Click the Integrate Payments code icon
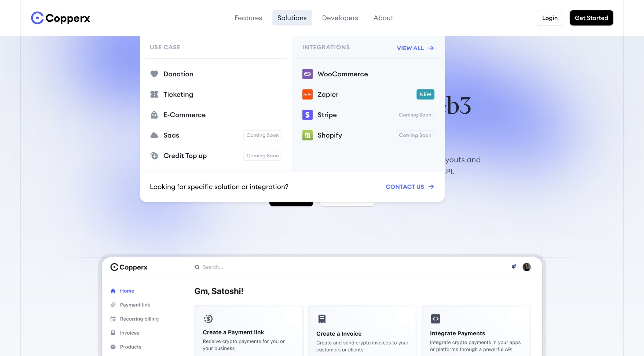The height and width of the screenshot is (356, 644). tap(436, 319)
